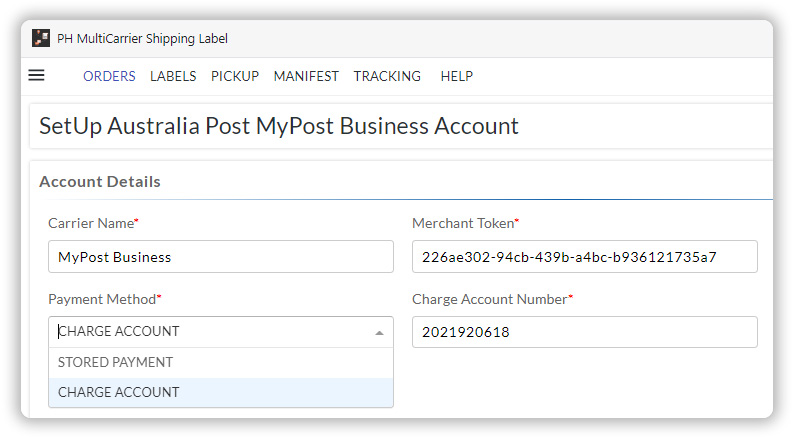Image resolution: width=792 pixels, height=441 pixels.
Task: Click the Charge Account Number field
Action: tap(584, 332)
